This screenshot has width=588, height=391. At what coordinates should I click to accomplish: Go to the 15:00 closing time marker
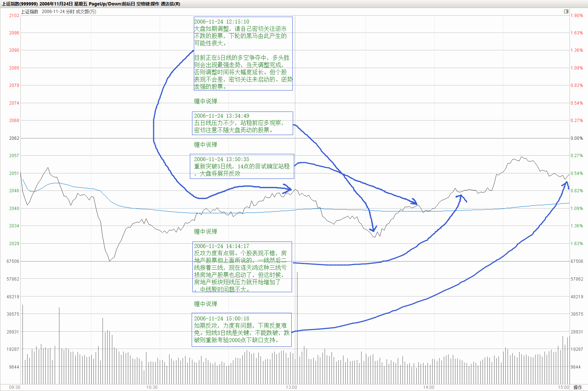[x=563, y=387]
